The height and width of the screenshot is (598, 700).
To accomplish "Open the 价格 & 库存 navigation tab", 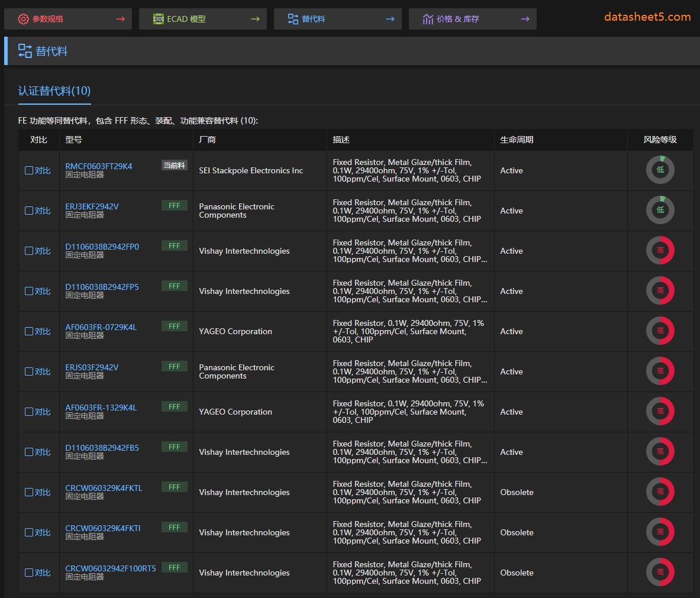I will (472, 19).
